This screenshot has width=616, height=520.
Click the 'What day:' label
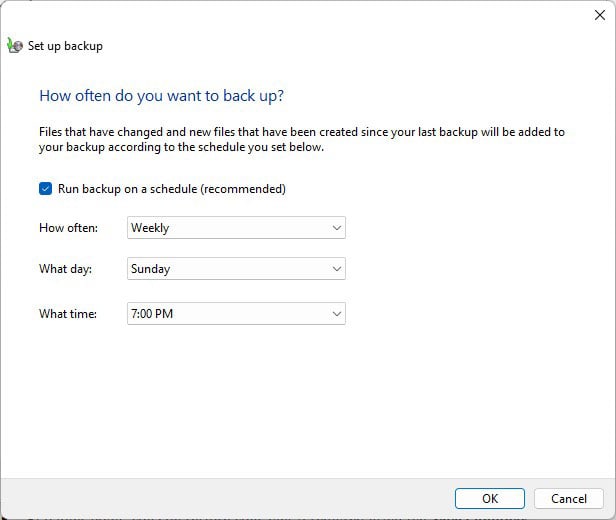[x=65, y=269]
